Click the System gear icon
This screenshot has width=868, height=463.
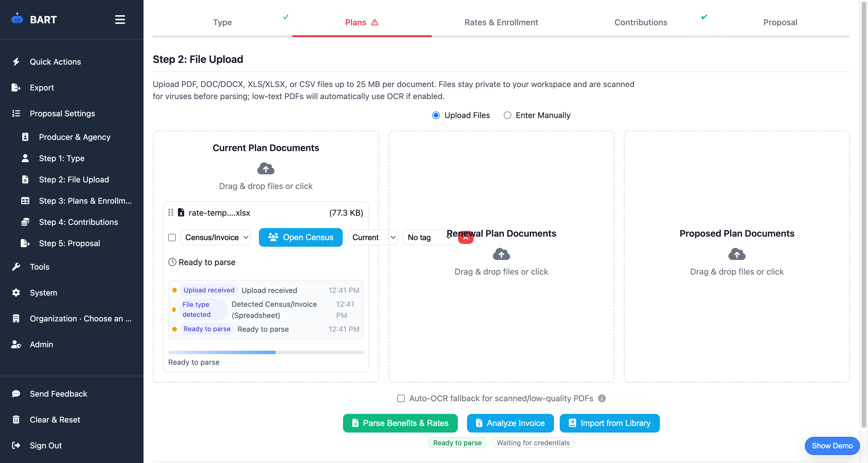pyautogui.click(x=16, y=293)
